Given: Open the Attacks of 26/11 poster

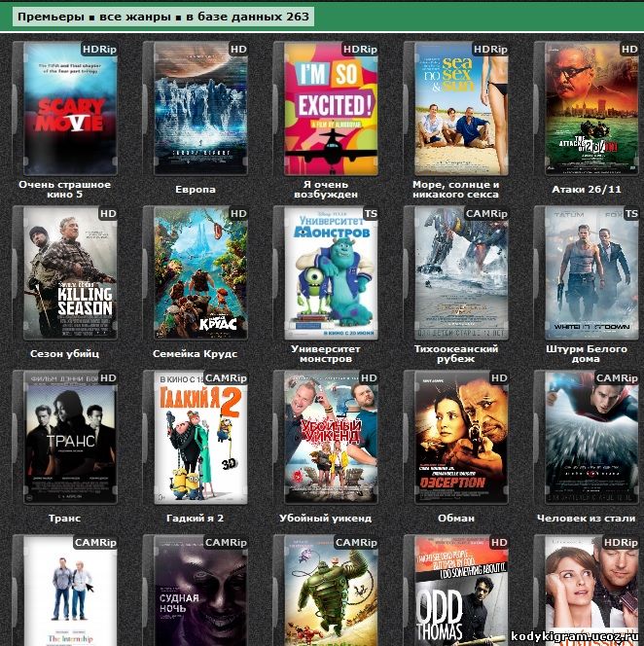Looking at the screenshot, I should (591, 108).
